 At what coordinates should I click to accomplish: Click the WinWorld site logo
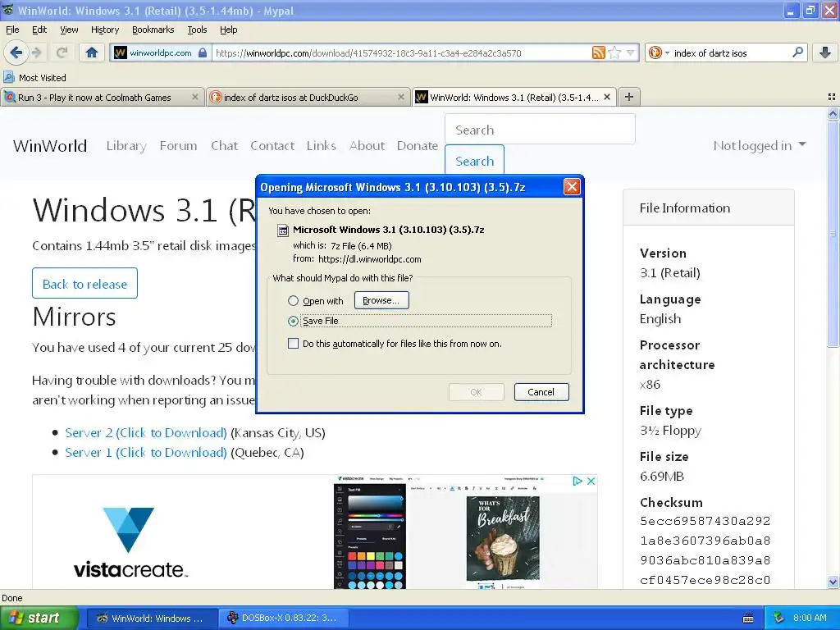50,146
